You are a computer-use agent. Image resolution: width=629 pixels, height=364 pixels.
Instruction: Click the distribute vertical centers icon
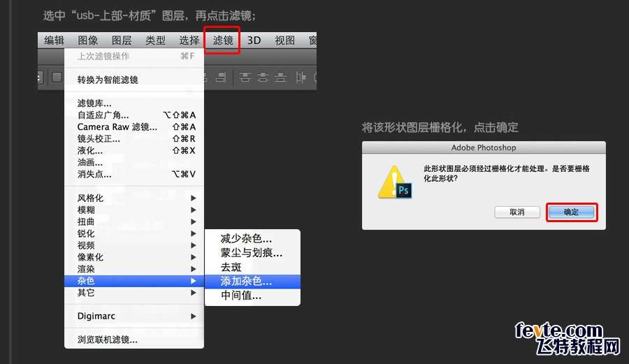(263, 77)
